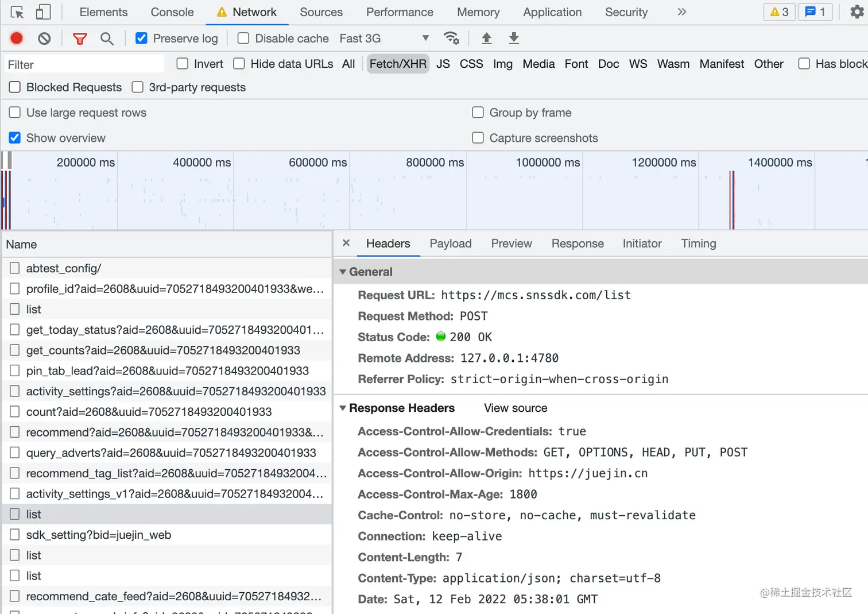Close the request details pane
This screenshot has height=614, width=868.
click(346, 243)
